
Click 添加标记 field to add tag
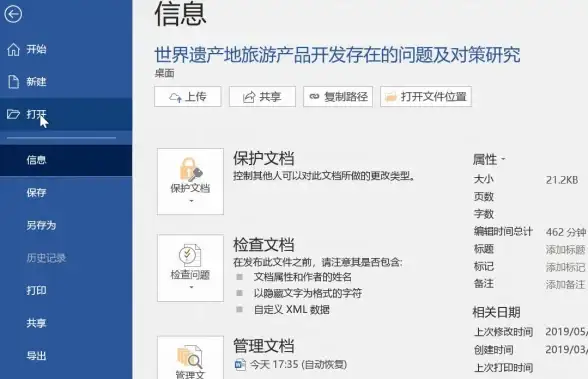coord(565,267)
